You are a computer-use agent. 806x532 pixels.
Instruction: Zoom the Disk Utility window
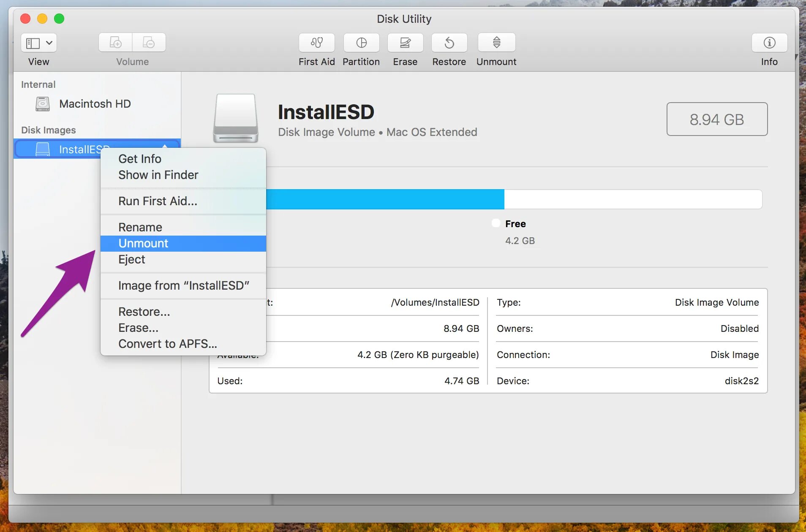pos(59,19)
